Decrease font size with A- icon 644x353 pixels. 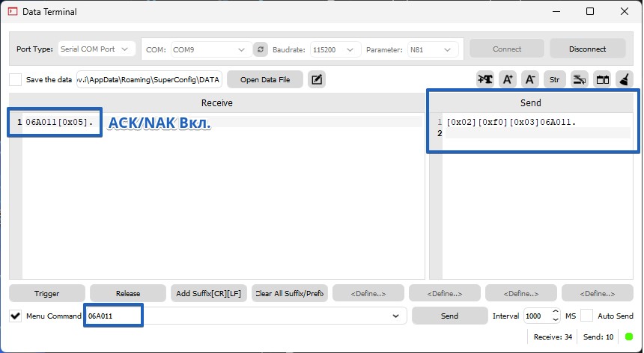coord(530,79)
